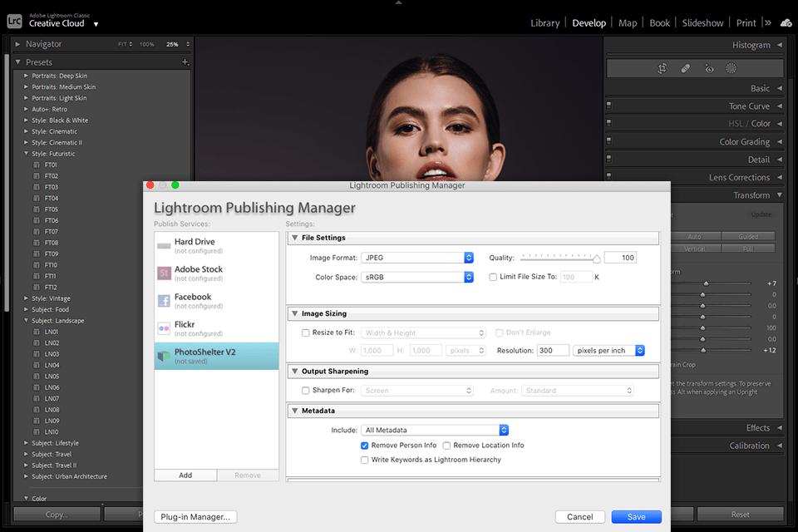The image size is (798, 532).
Task: Expand the Histogram panel
Action: point(780,45)
